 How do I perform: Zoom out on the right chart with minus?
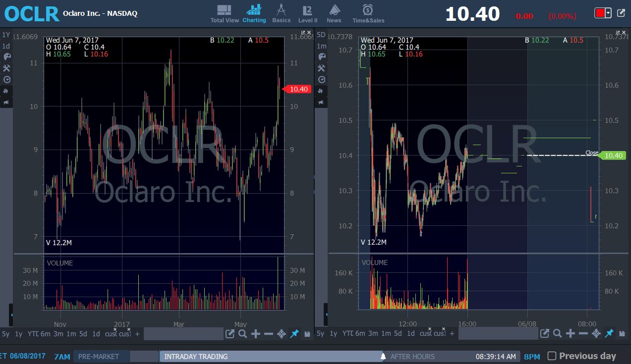[x=583, y=334]
